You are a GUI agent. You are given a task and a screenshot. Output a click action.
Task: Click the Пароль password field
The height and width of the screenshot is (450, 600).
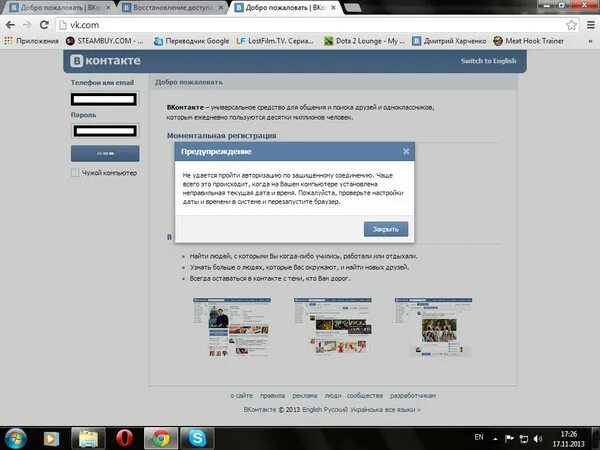pyautogui.click(x=105, y=131)
